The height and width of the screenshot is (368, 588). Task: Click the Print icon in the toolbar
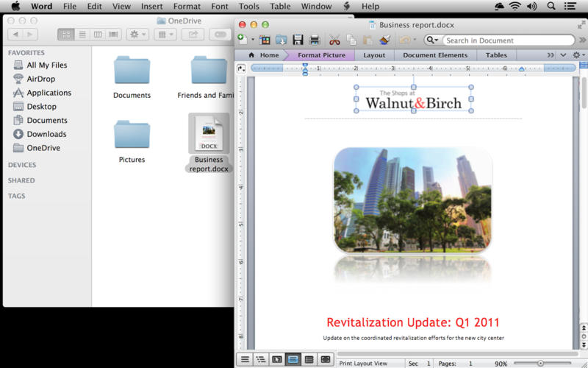[315, 40]
